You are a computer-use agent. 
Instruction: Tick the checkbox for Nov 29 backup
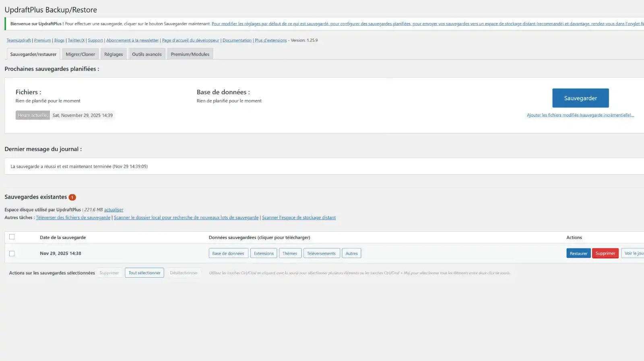pos(12,253)
